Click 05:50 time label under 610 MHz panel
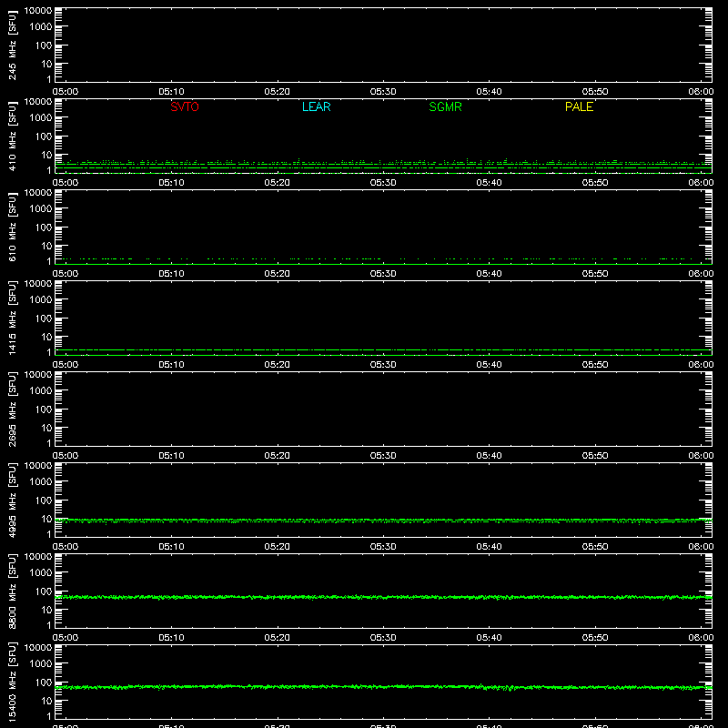 click(595, 274)
